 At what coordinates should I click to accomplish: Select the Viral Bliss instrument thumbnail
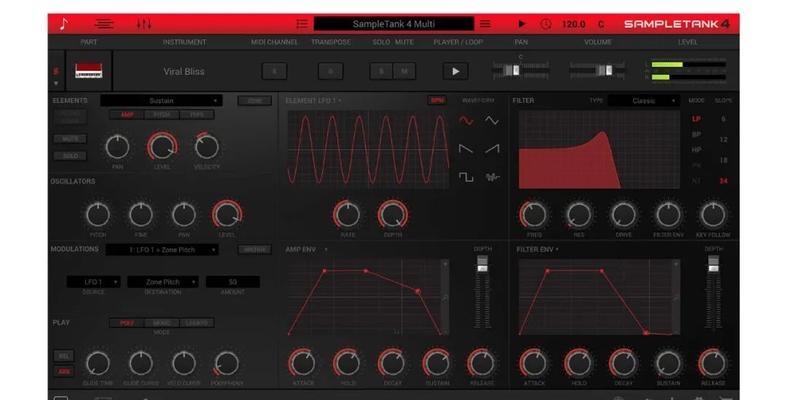88,71
